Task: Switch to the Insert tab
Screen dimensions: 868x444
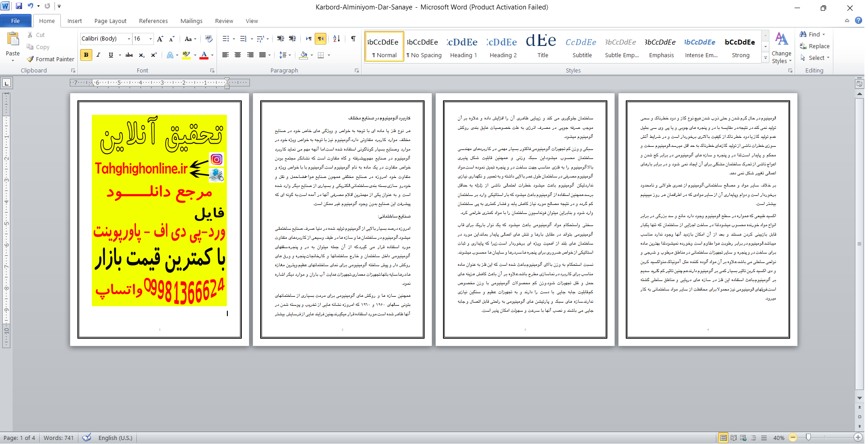Action: (x=75, y=21)
